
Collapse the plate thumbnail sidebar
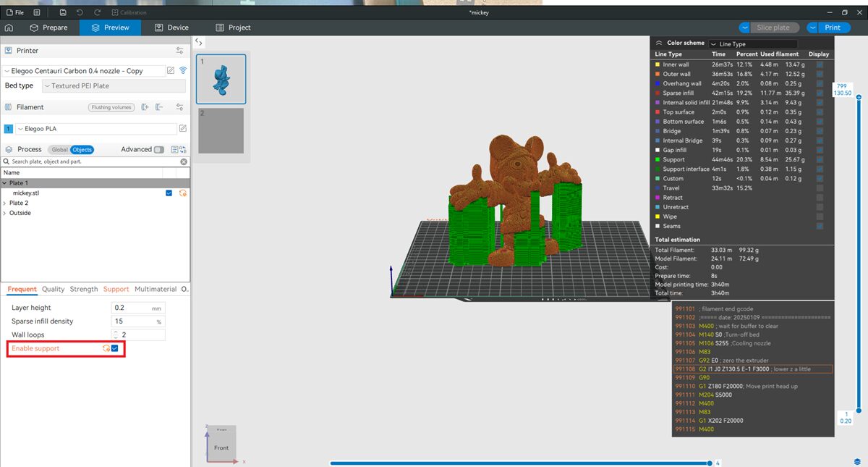pyautogui.click(x=199, y=43)
